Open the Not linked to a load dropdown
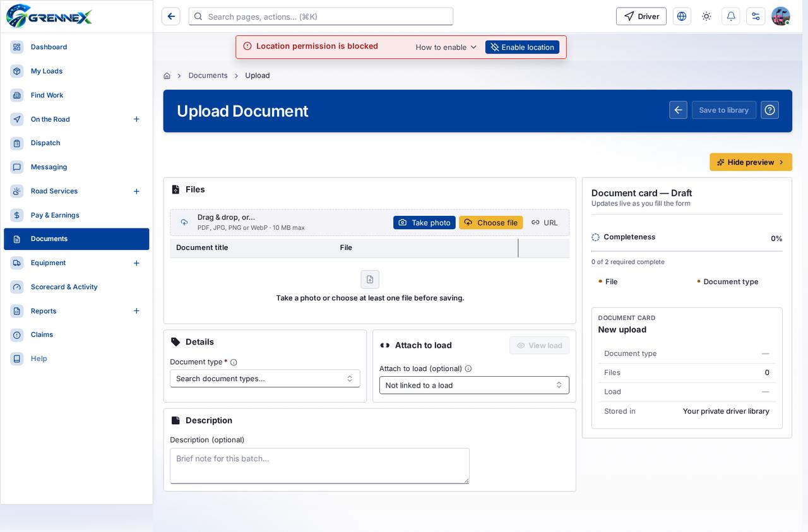This screenshot has height=532, width=808. point(474,385)
